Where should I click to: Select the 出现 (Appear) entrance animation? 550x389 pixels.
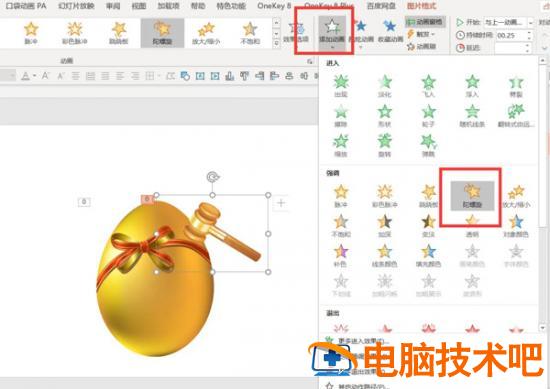(x=341, y=86)
